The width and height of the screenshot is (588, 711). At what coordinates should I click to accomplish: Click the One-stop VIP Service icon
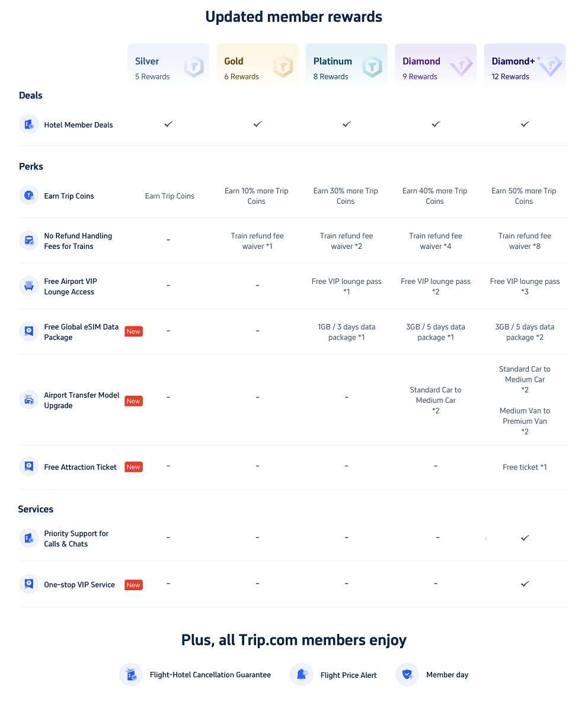tap(29, 584)
